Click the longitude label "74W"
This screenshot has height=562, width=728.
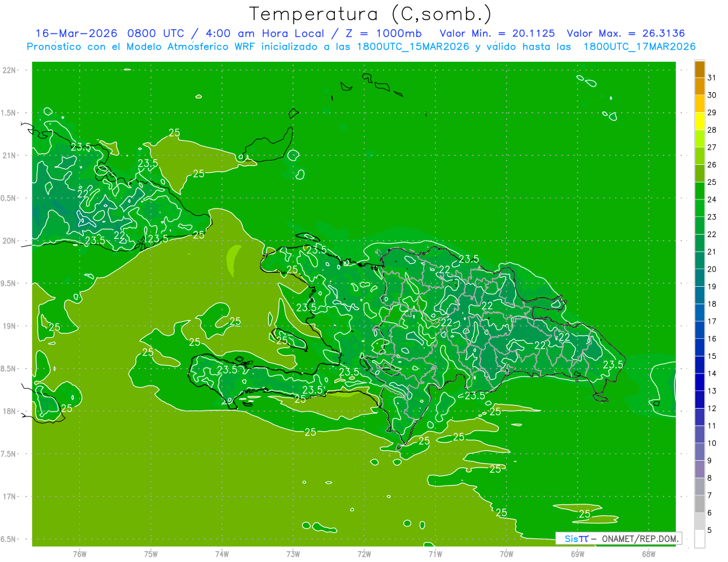click(222, 554)
